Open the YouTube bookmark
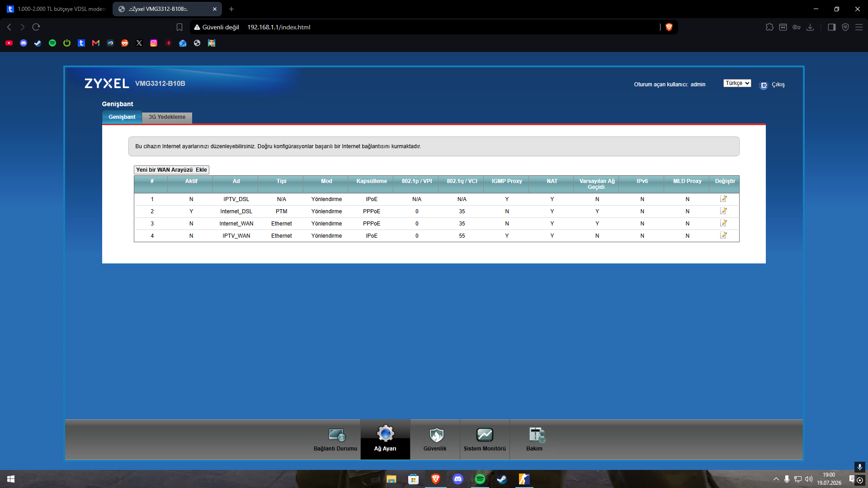Screen dimensions: 868x488 (9, 43)
